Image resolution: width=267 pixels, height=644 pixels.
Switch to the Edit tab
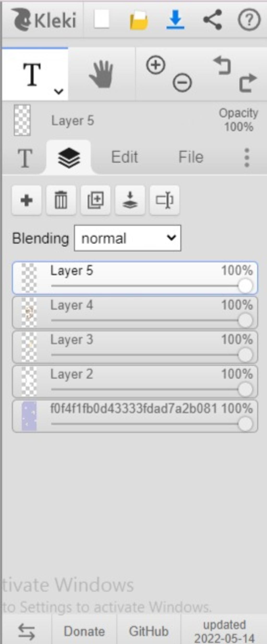coord(125,157)
